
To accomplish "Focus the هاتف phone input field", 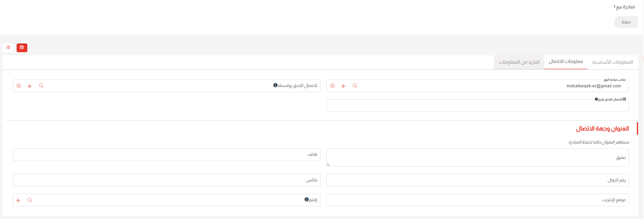I will pyautogui.click(x=166, y=155).
